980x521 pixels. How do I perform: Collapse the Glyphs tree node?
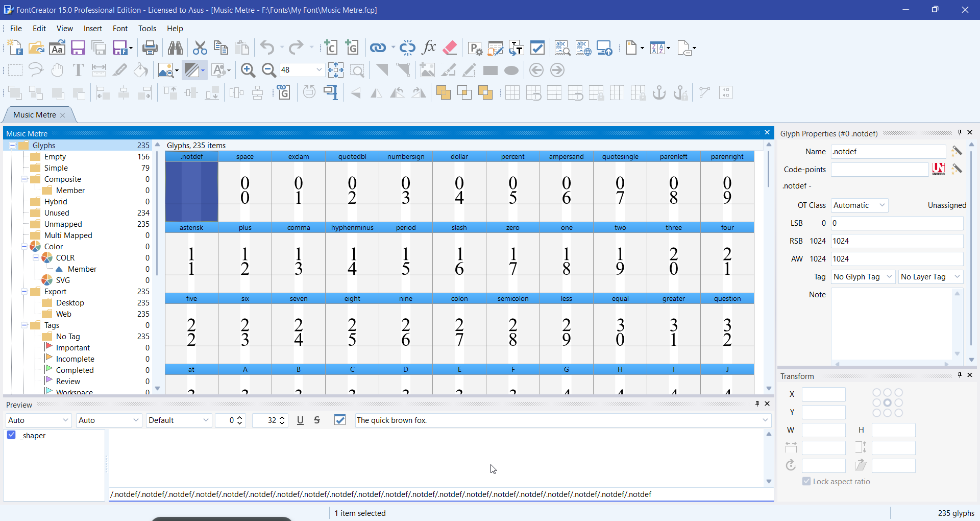[x=12, y=146]
